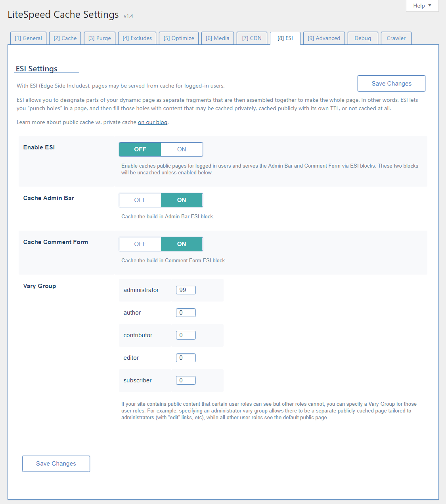446x504 pixels.
Task: Click the 'v1.4' version text
Action: 128,16
